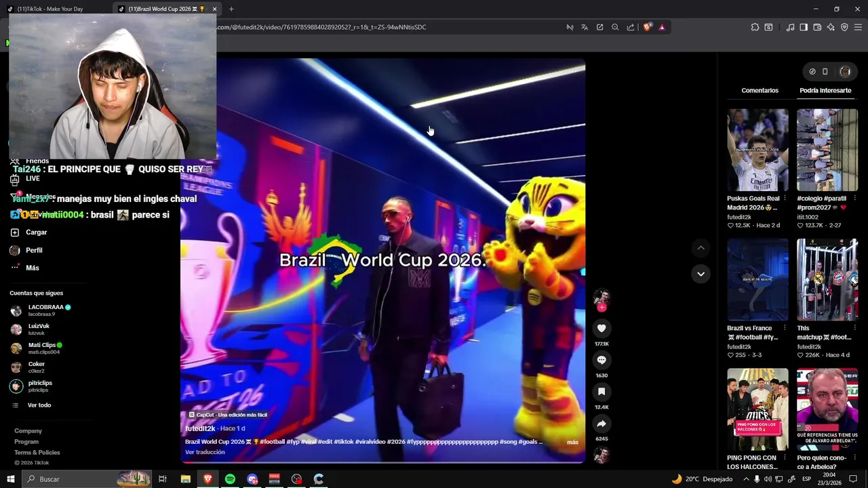Open Spotify from the taskbar
Viewport: 868px width, 488px height.
tap(230, 479)
